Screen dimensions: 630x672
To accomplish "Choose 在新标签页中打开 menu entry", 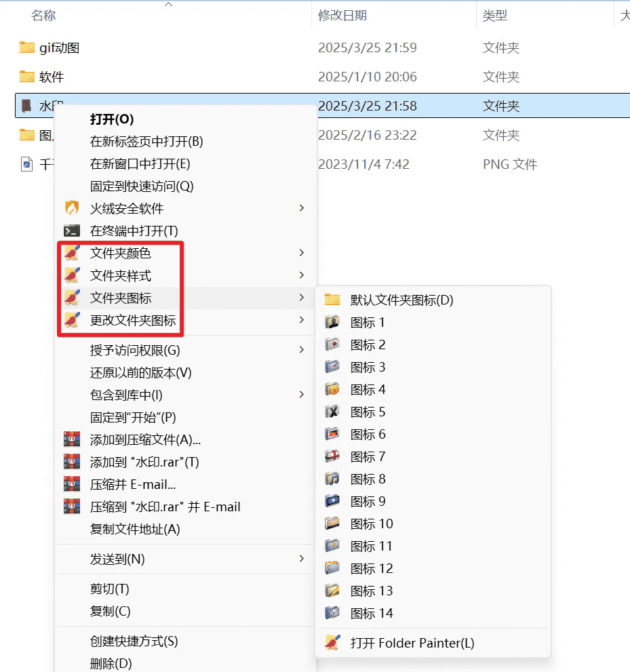I will pos(146,142).
